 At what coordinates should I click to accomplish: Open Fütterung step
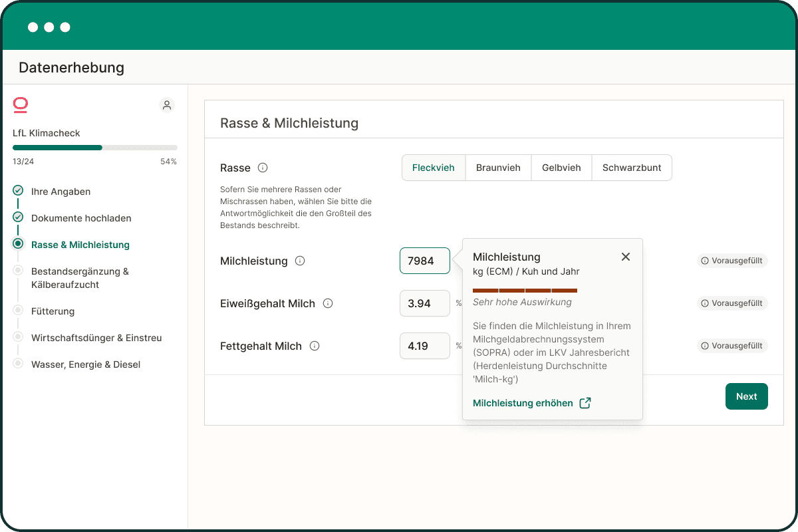pos(53,311)
